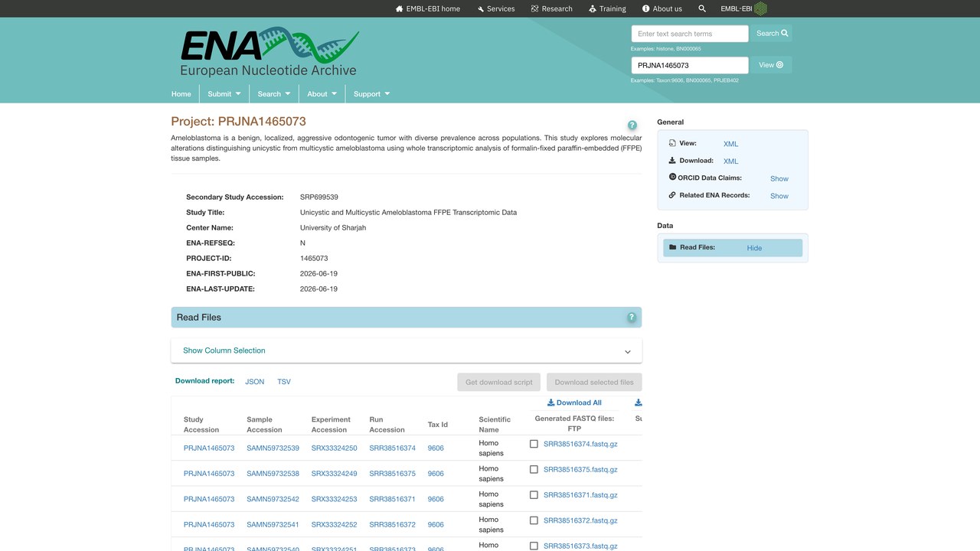Viewport: 980px width, 551px height.
Task: Tick the checkbox for SRR38516372.fastq.gz
Action: pyautogui.click(x=534, y=520)
